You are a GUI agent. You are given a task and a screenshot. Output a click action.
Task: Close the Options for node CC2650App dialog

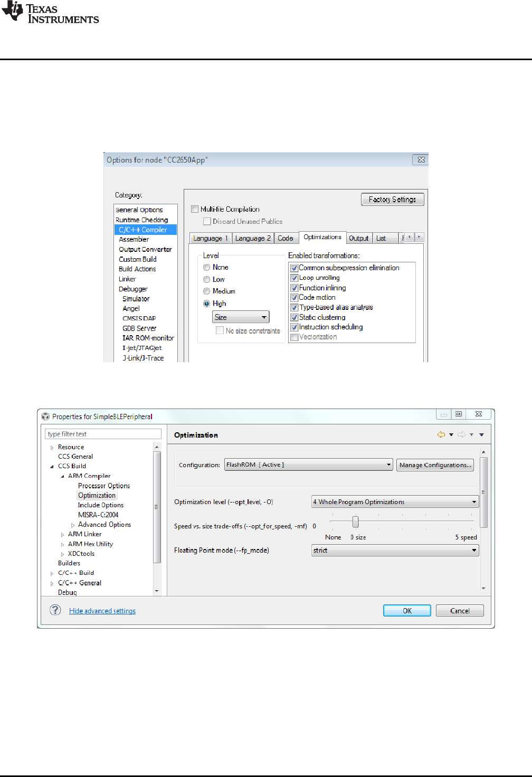[421, 159]
